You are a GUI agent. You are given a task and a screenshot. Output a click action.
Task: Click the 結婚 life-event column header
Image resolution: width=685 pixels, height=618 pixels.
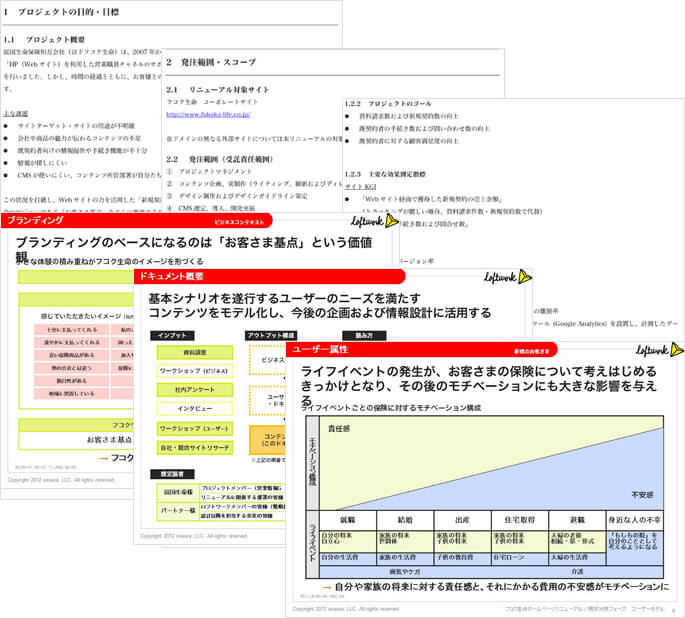pos(405,520)
